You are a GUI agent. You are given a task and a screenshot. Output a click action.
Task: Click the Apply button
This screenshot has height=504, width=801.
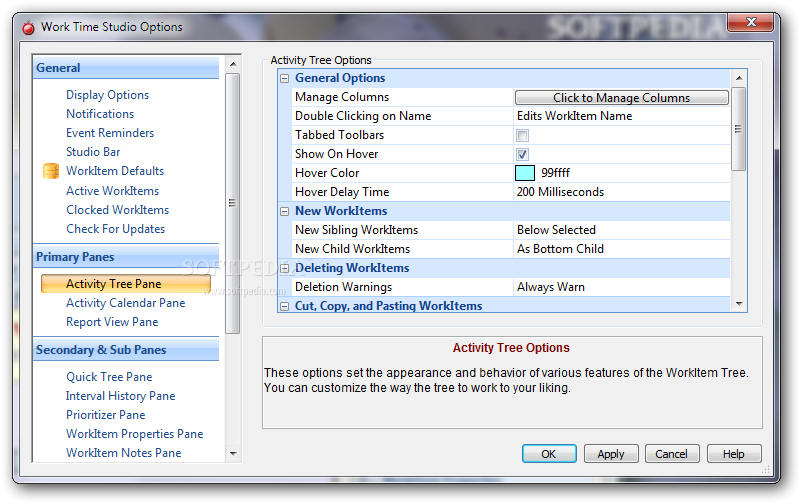point(611,454)
